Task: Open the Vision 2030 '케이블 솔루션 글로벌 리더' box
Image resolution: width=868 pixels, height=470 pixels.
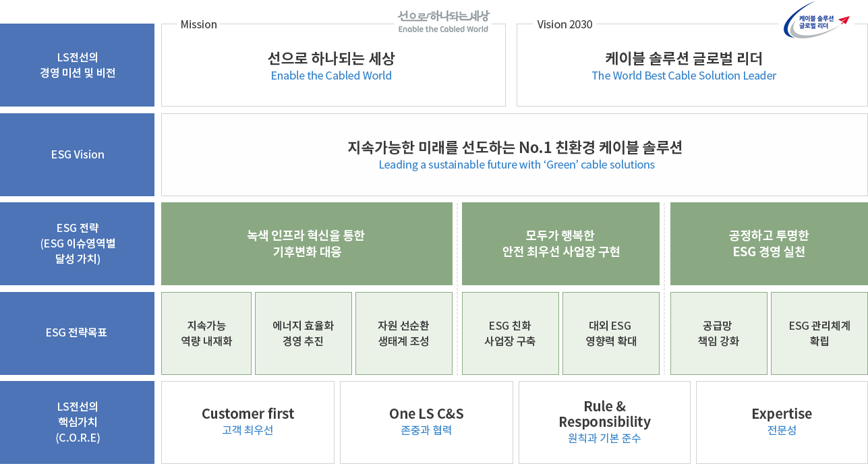Action: pos(684,66)
